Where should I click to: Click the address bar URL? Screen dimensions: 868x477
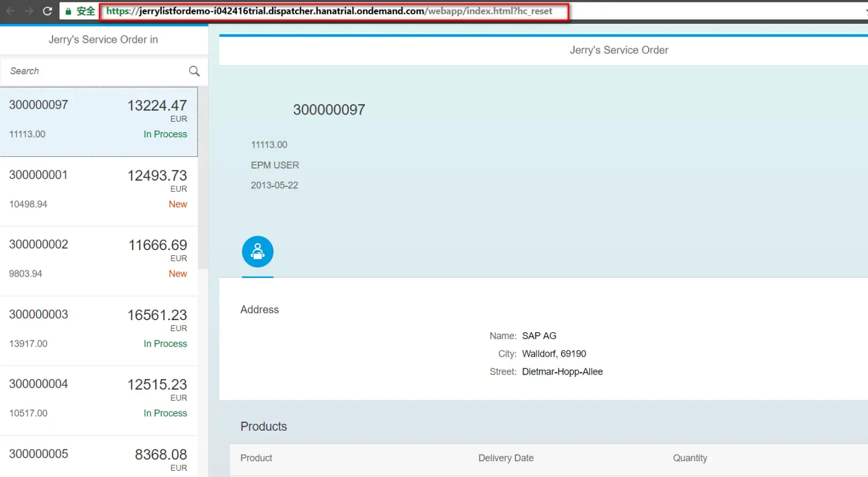click(329, 11)
